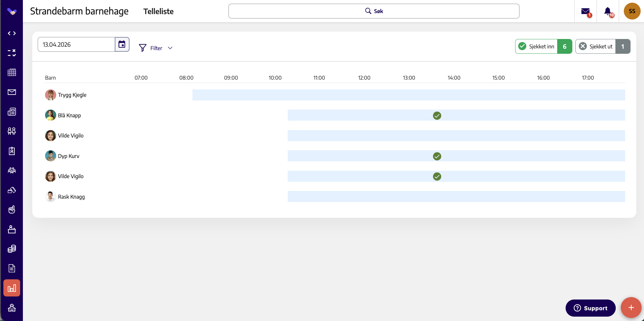
Task: Select child Blå Knapp
Action: 69,115
